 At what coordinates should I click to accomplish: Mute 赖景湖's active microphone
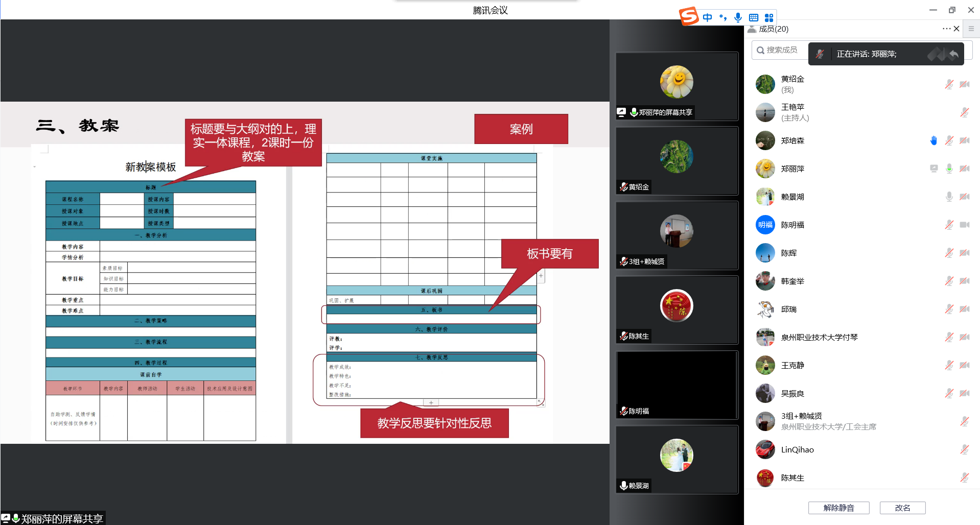949,196
